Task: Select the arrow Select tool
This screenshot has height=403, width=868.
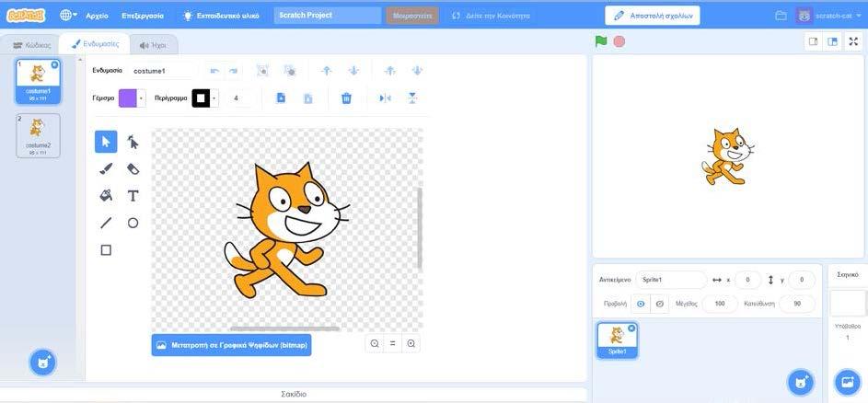Action: [106, 142]
